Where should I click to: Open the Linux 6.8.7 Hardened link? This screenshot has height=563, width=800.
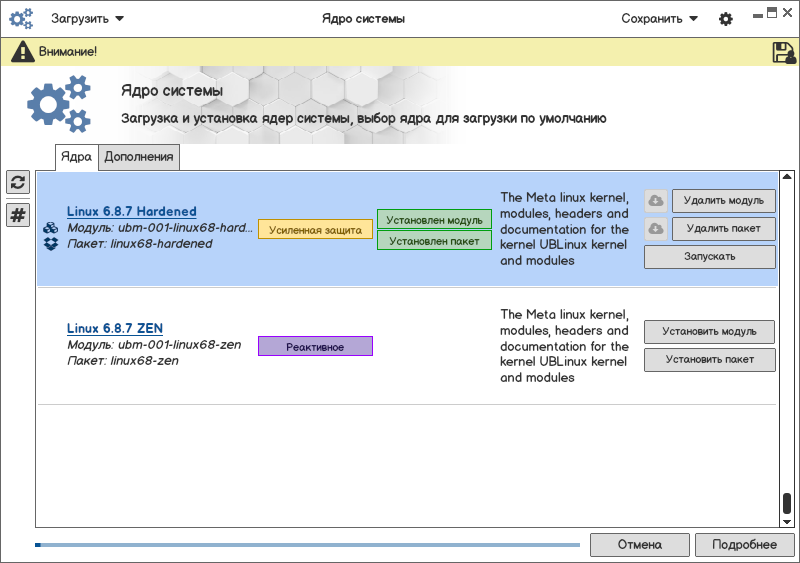(x=131, y=212)
